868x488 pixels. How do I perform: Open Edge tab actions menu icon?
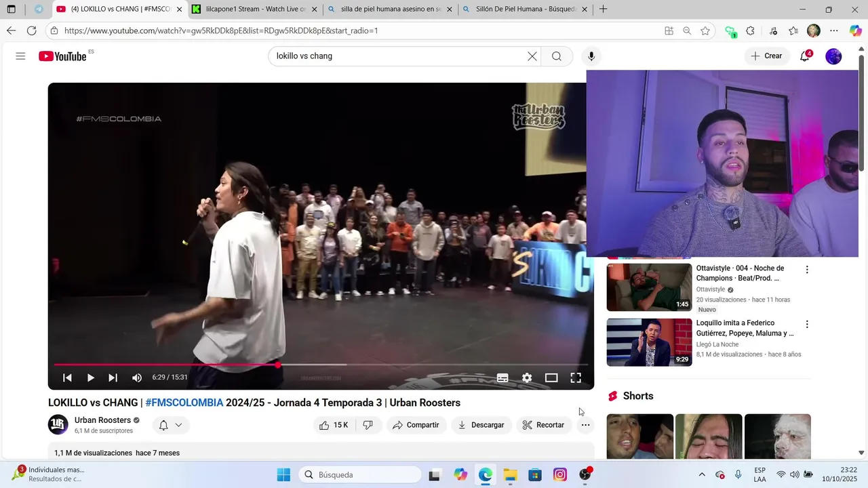coord(12,9)
